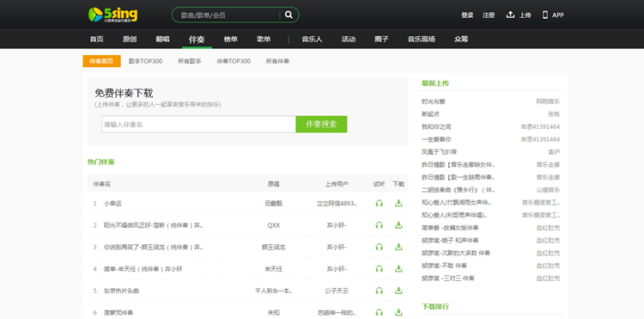The image size is (644, 319).
Task: Open the 原创 navigation menu item
Action: click(130, 39)
